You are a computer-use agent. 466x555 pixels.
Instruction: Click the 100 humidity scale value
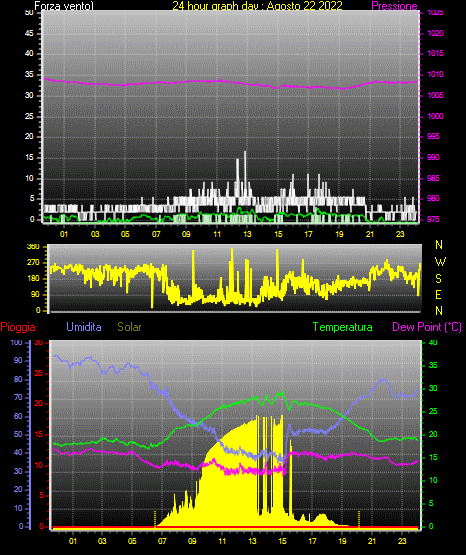point(17,343)
